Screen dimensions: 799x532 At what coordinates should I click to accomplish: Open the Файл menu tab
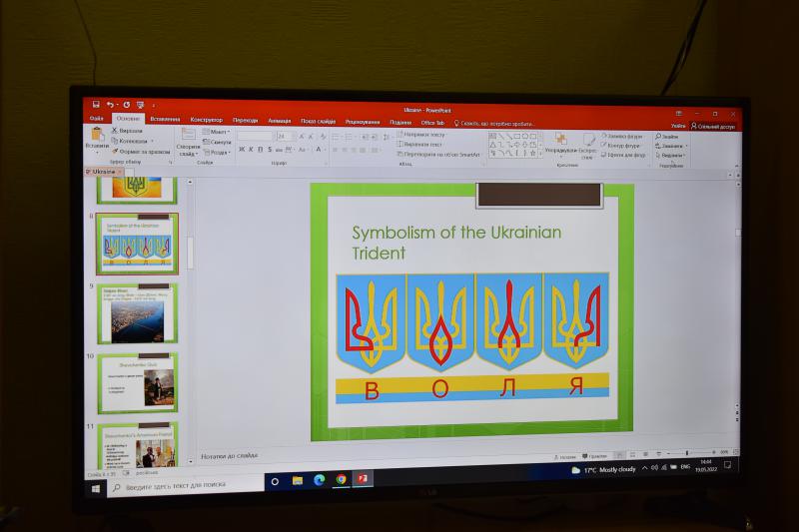pos(96,118)
